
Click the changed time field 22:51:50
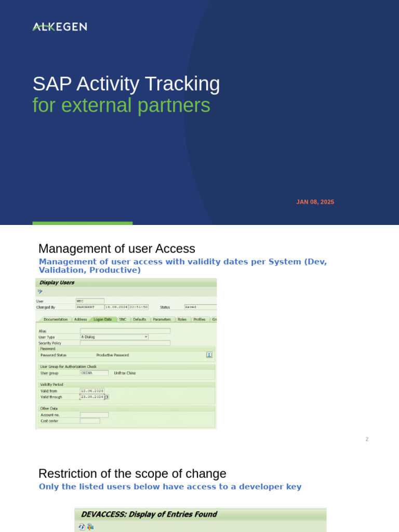(x=138, y=307)
